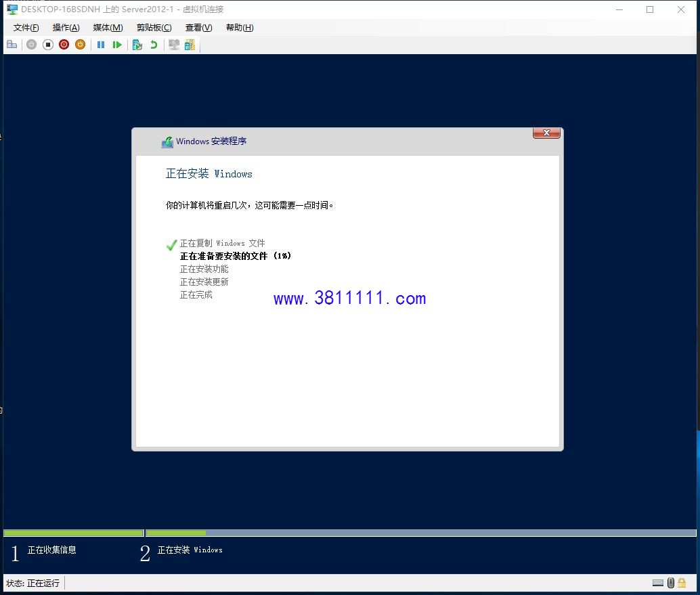700x595 pixels.
Task: Click the 正在复制 Windows 文件 step
Action: (222, 243)
